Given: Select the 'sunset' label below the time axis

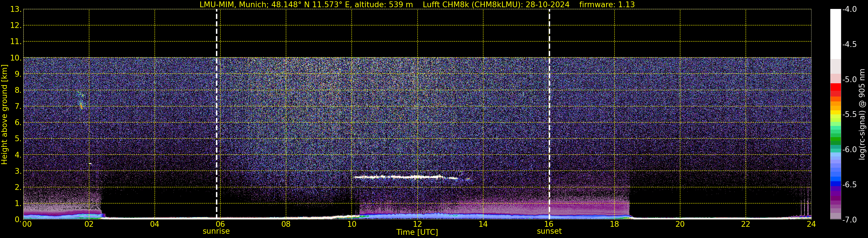Looking at the screenshot, I should (549, 231).
